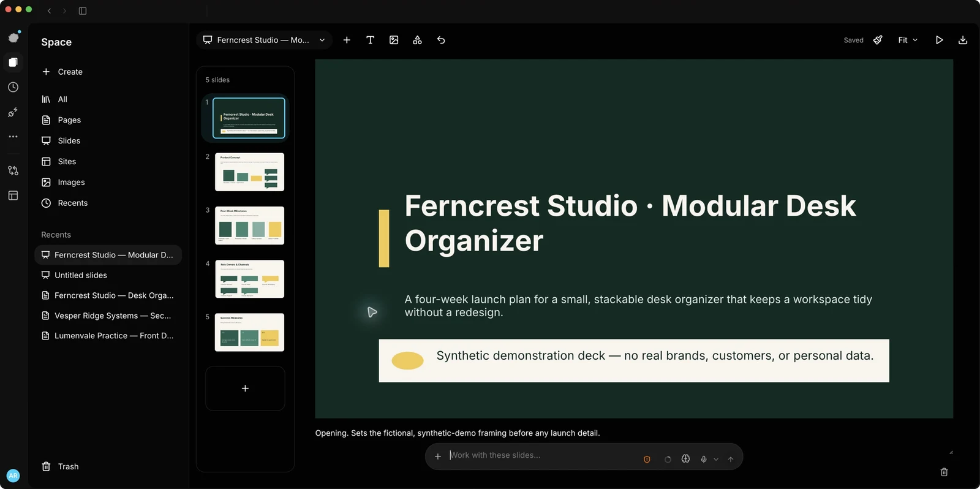Open the Ferncrest Studio deck title dropdown

(x=265, y=40)
